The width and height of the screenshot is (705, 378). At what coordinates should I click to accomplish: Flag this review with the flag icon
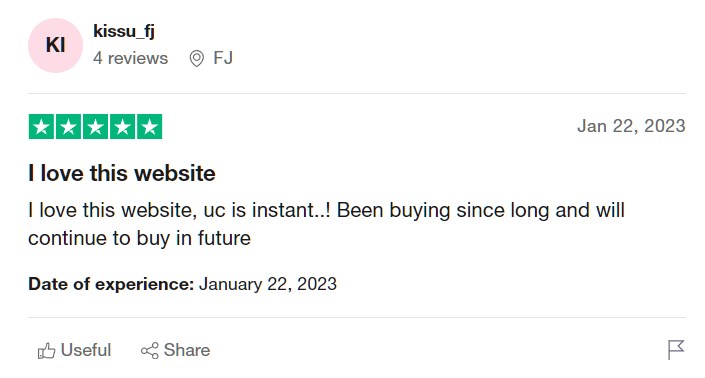676,350
